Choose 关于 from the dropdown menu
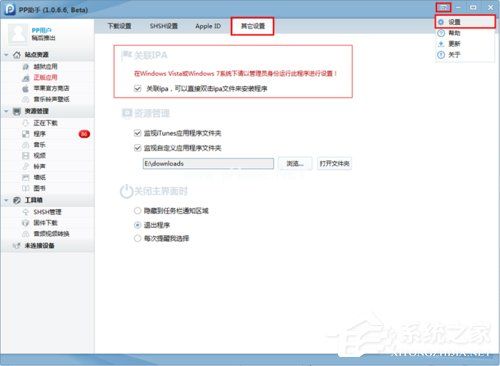Screen dimensions: 500x366 tap(454, 55)
